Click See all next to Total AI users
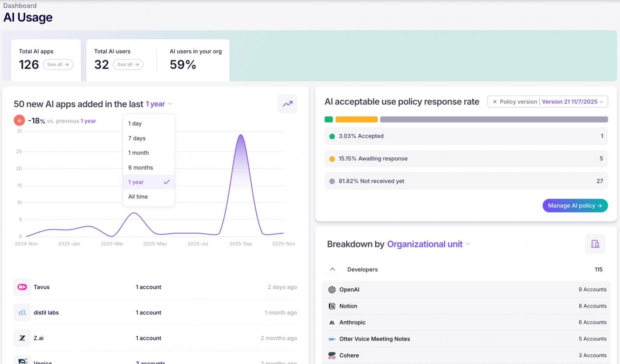This screenshot has width=620, height=364. pyautogui.click(x=128, y=65)
